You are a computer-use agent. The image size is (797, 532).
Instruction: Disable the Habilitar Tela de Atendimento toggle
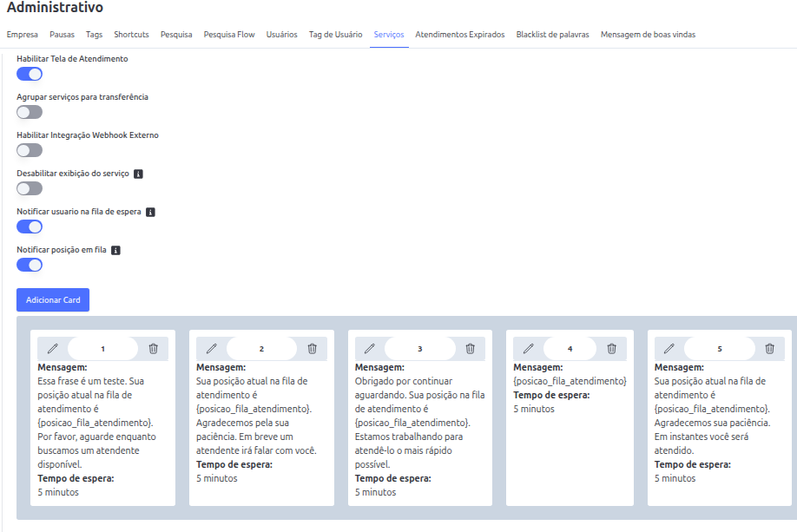(x=30, y=74)
